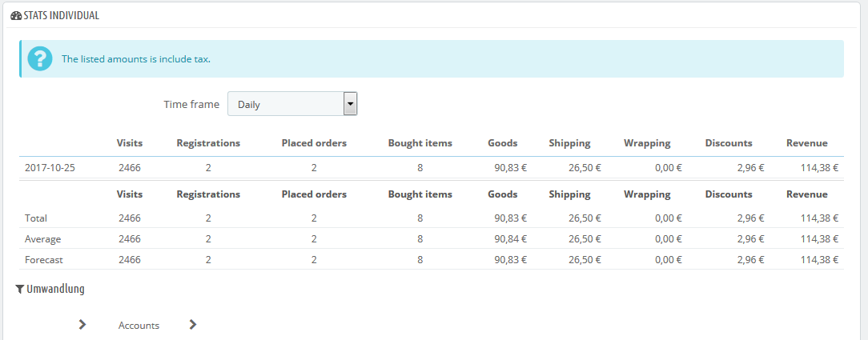Click the funnel icon next to Umwandlung
Screen dimensions: 868x340
coord(19,290)
